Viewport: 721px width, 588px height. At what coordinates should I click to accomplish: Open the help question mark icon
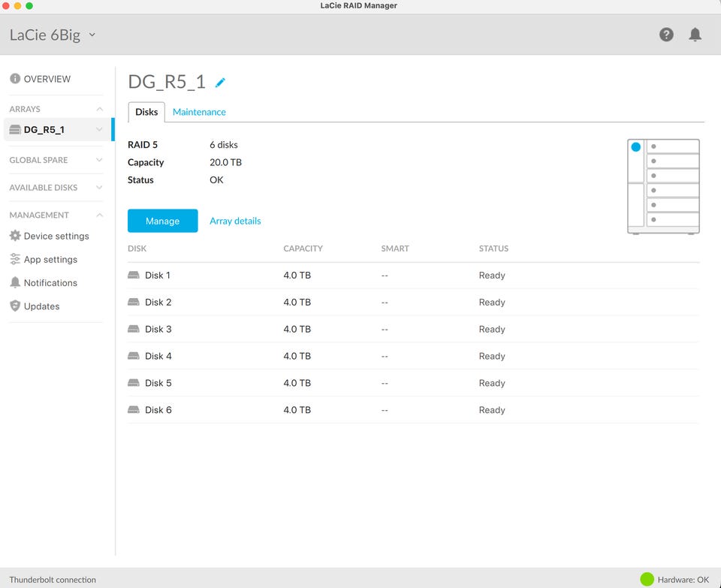click(x=666, y=35)
